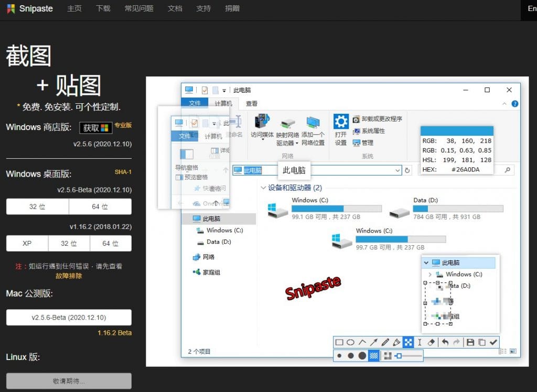Switch to the 查看 ribbon tab
Screen dimensions: 537x392
(251, 103)
